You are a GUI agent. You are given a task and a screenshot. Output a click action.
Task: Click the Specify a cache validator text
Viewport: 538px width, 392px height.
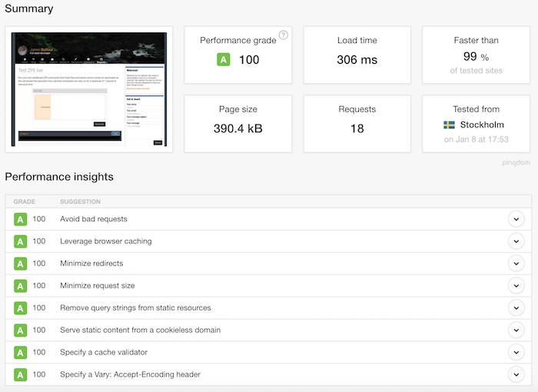[104, 352]
